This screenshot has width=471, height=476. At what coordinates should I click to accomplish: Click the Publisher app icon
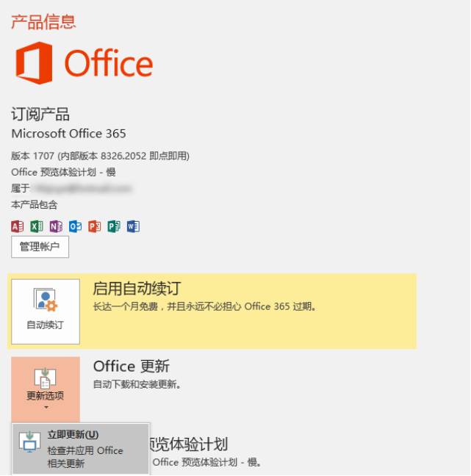(x=114, y=226)
